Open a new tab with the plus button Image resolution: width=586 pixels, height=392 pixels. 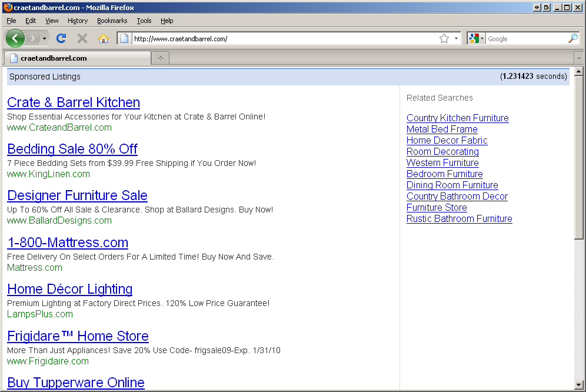[161, 58]
